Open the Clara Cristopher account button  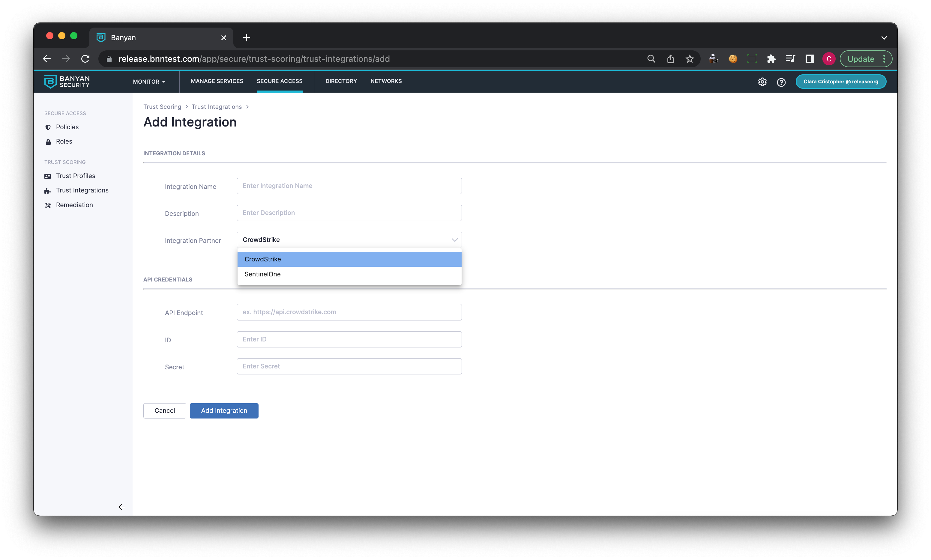click(x=841, y=82)
